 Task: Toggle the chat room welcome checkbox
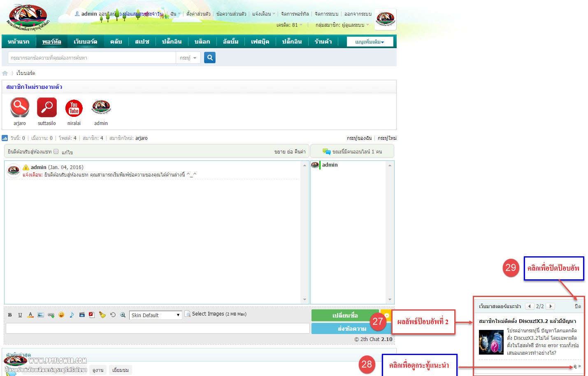[x=56, y=151]
